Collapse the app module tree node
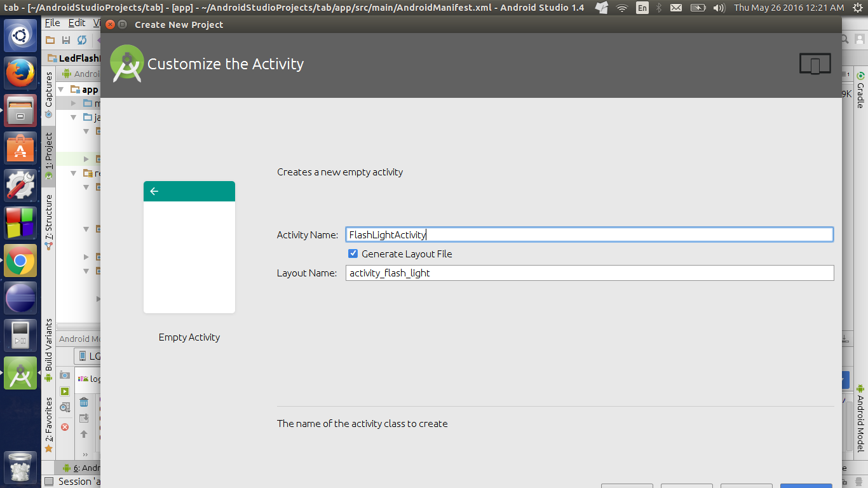Screen dimensions: 868x488 pyautogui.click(x=62, y=90)
